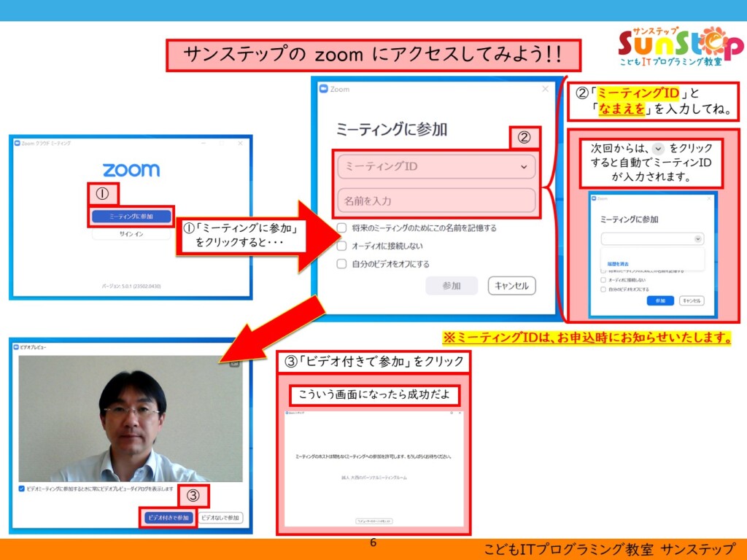The height and width of the screenshot is (560, 747).
Task: Click Zoom icon in large join dialog title
Action: [324, 89]
